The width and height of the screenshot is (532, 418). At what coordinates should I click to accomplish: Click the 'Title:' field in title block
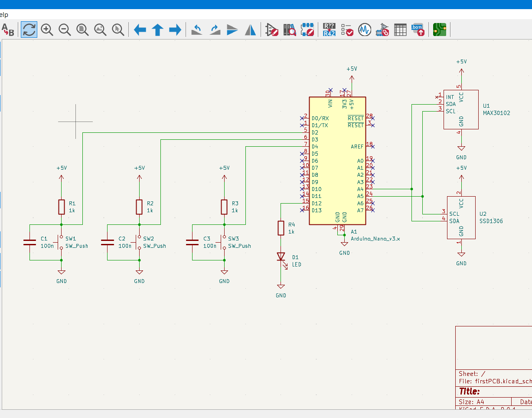point(469,392)
